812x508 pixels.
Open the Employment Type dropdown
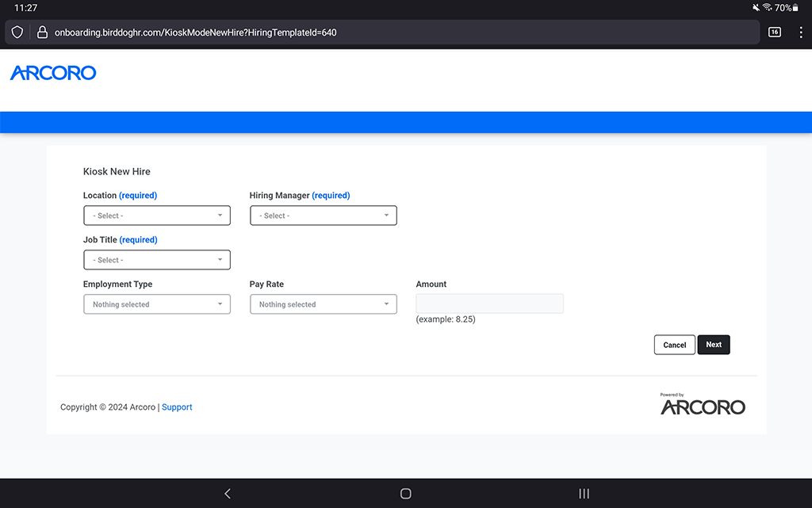157,304
